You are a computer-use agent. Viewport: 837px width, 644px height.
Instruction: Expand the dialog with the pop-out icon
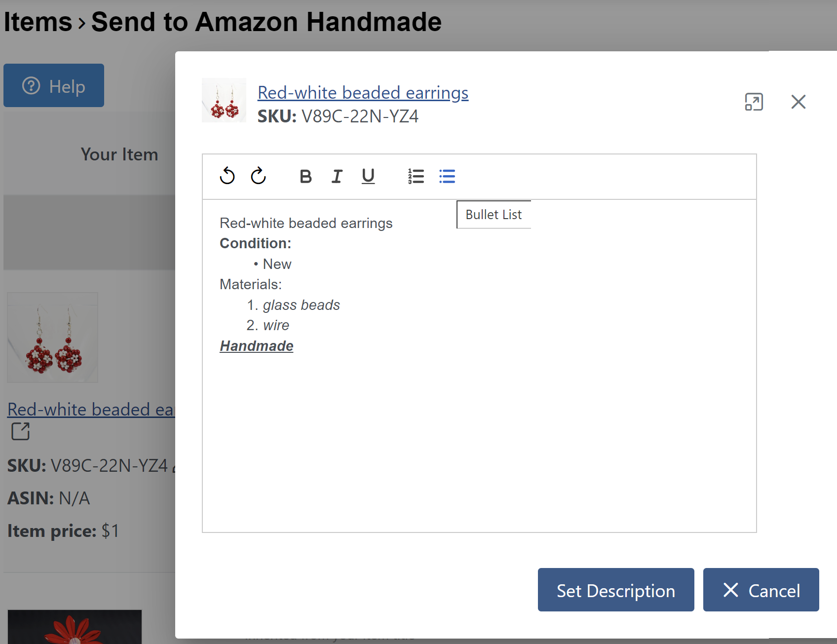pyautogui.click(x=754, y=102)
